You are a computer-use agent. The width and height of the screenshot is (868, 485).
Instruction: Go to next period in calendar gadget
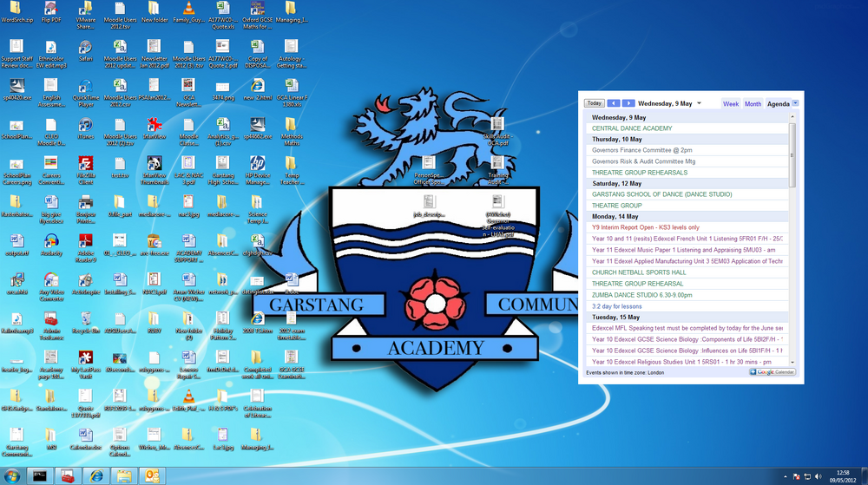pyautogui.click(x=628, y=103)
